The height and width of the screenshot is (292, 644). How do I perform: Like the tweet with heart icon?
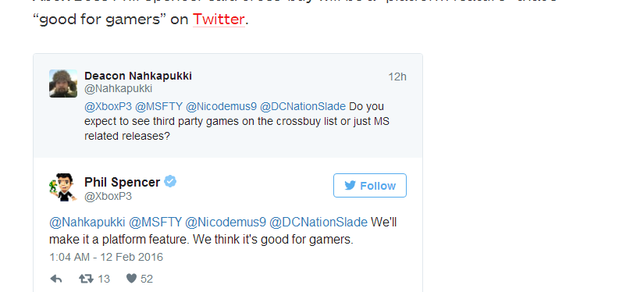click(x=131, y=279)
